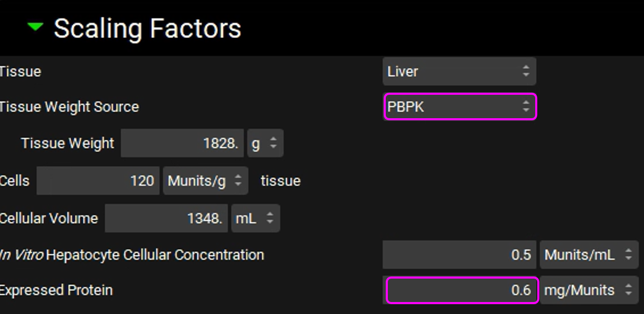This screenshot has width=644, height=314.
Task: Click the Cells value field showing 120
Action: [x=98, y=181]
